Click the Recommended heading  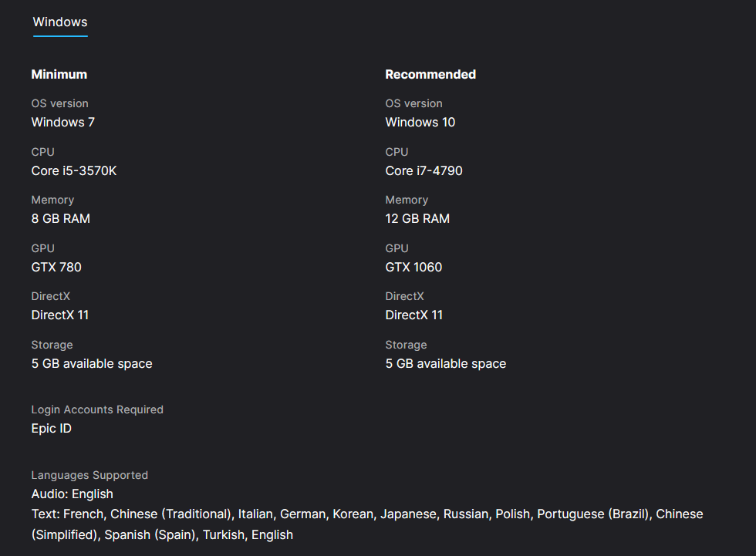430,75
